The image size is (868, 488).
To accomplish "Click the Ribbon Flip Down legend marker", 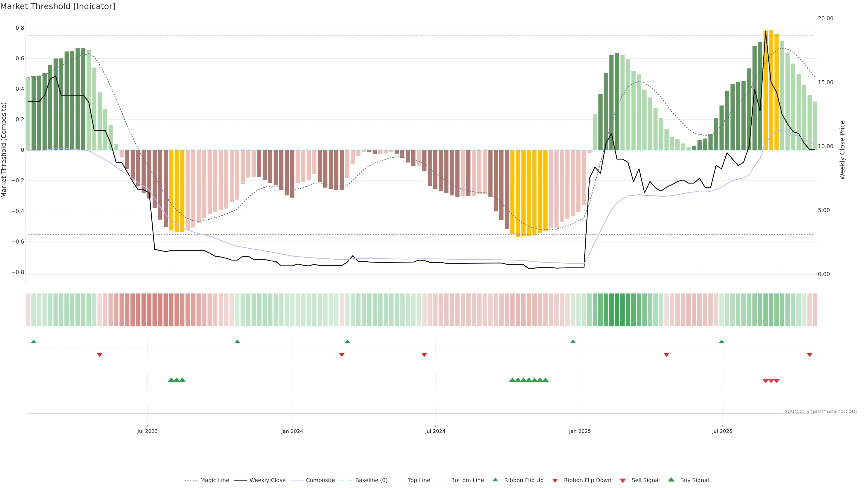I will tap(555, 480).
